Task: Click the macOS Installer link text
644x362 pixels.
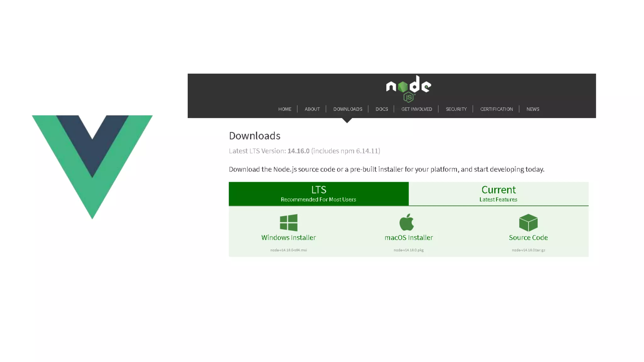Action: coord(408,238)
